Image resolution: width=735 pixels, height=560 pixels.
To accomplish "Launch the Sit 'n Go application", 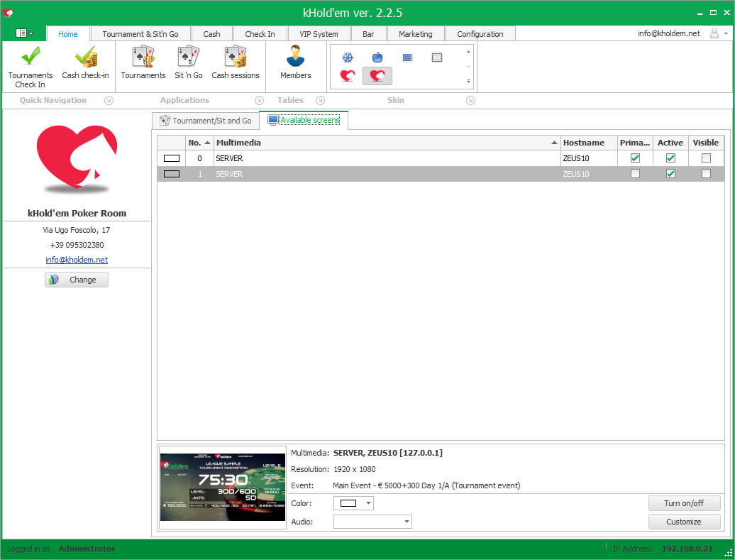I will coord(189,62).
